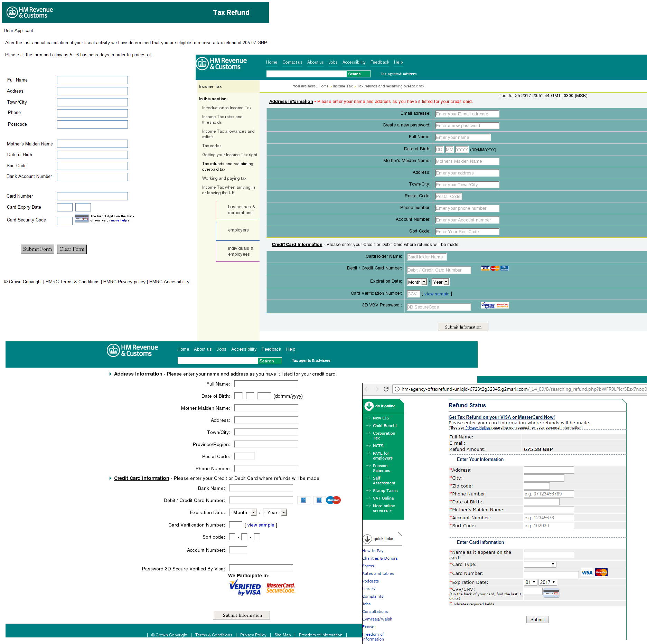Expand the Address Information arrow in bottom form
Viewport: 647px width, 644px height.
click(x=110, y=374)
